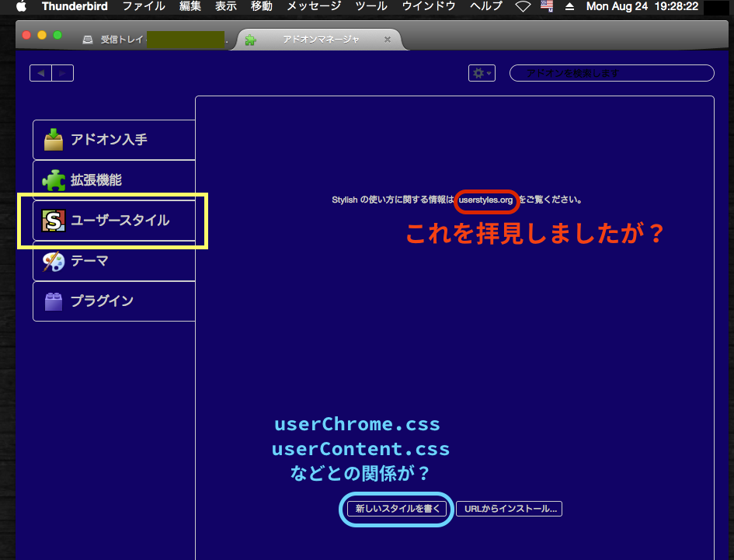Click the back navigation arrow
The width and height of the screenshot is (734, 560).
pyautogui.click(x=40, y=72)
